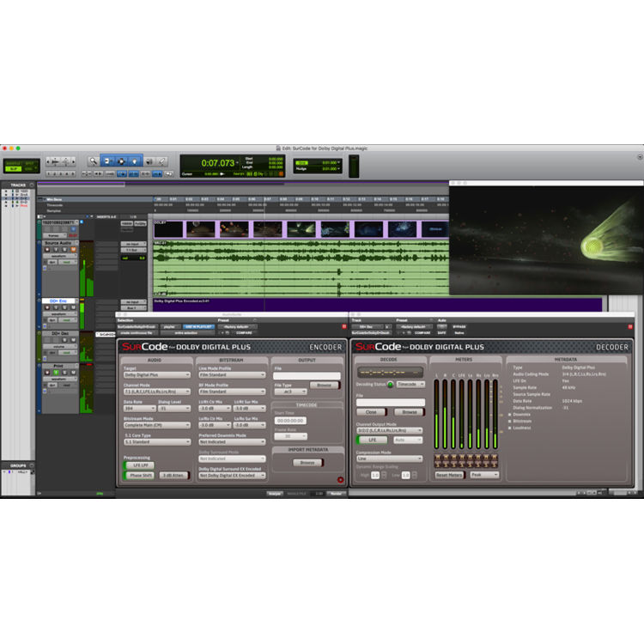
Task: Select the Trim tool in toolbar
Action: click(107, 161)
